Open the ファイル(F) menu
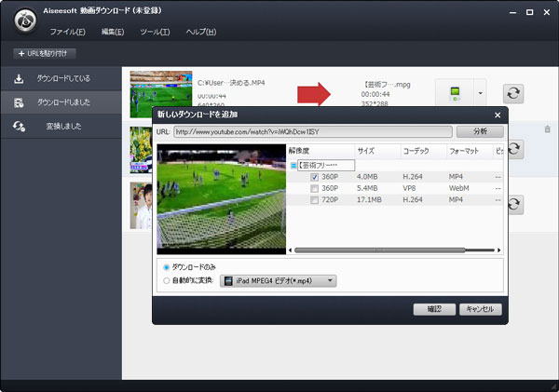This screenshot has height=392, width=559. point(67,32)
